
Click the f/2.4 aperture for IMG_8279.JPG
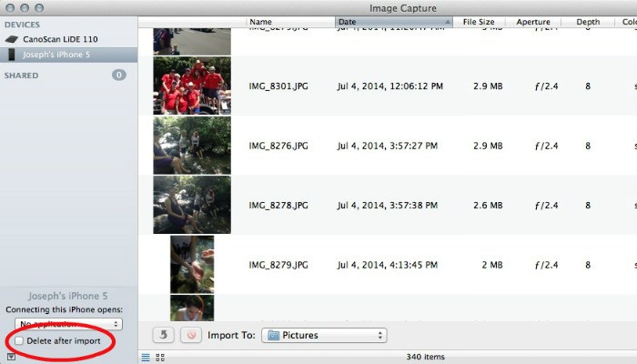[546, 265]
